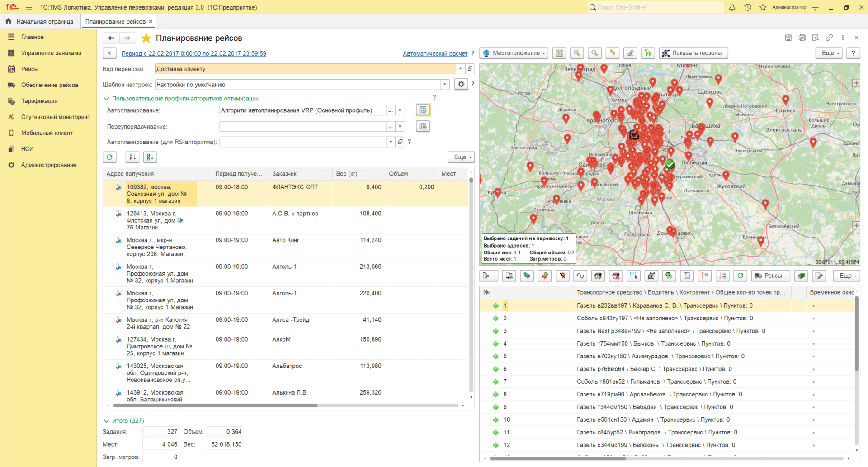Sort orders list ascending

point(132,157)
